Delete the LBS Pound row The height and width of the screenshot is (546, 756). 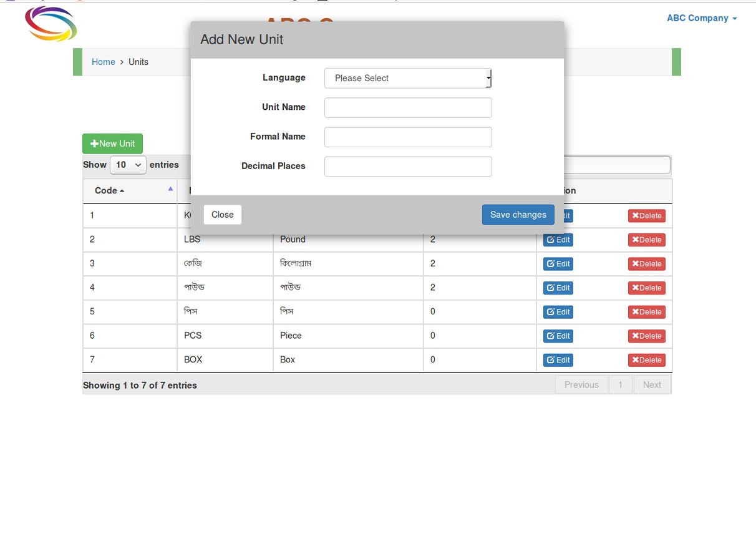[646, 240]
